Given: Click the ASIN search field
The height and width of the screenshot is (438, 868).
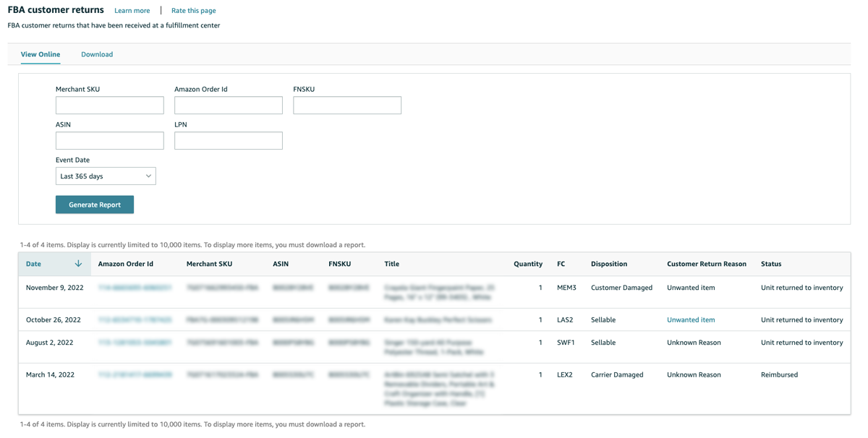Looking at the screenshot, I should pos(110,141).
